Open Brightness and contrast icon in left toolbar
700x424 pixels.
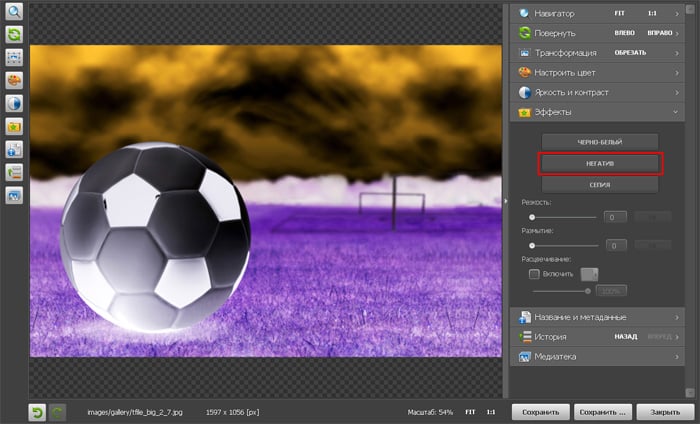(15, 103)
